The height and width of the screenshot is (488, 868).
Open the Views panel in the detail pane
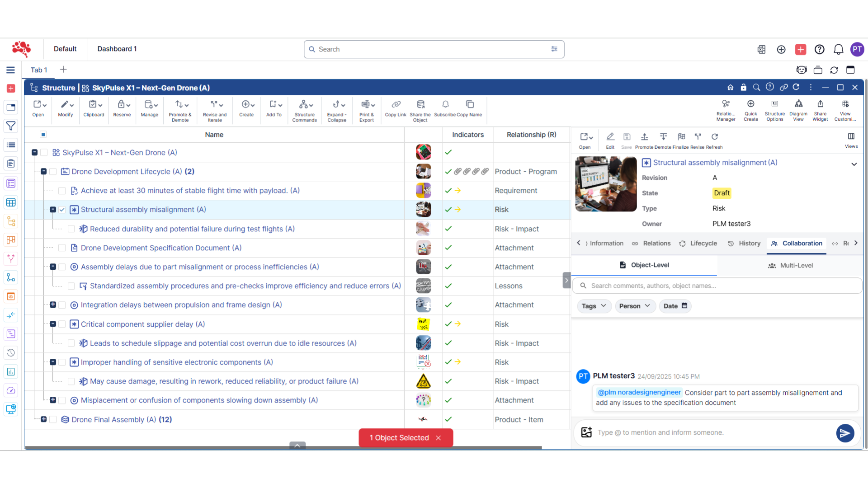[851, 140]
